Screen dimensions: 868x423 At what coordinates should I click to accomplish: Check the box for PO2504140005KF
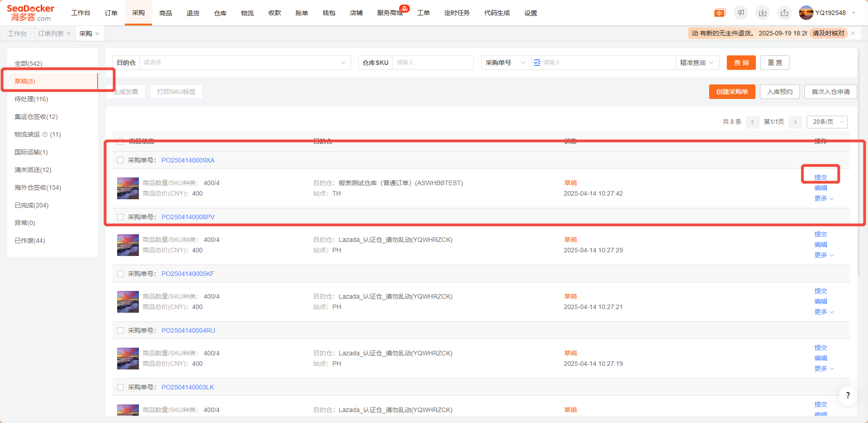(x=120, y=274)
